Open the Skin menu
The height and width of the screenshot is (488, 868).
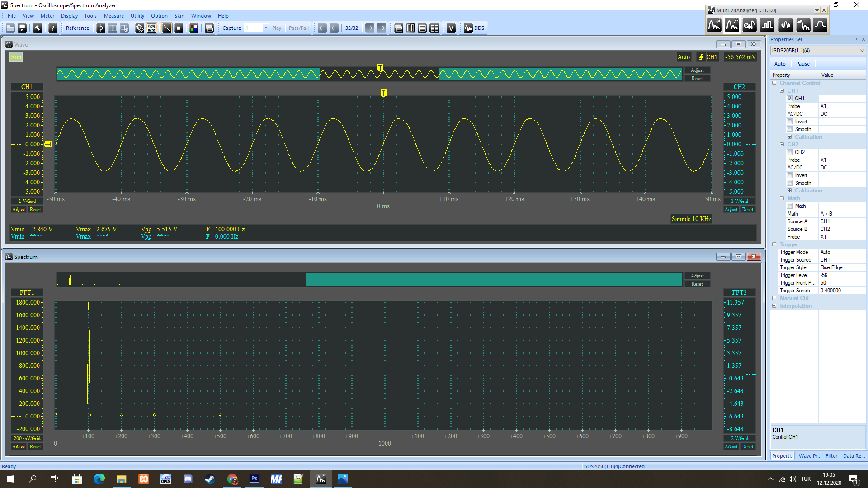coord(179,16)
